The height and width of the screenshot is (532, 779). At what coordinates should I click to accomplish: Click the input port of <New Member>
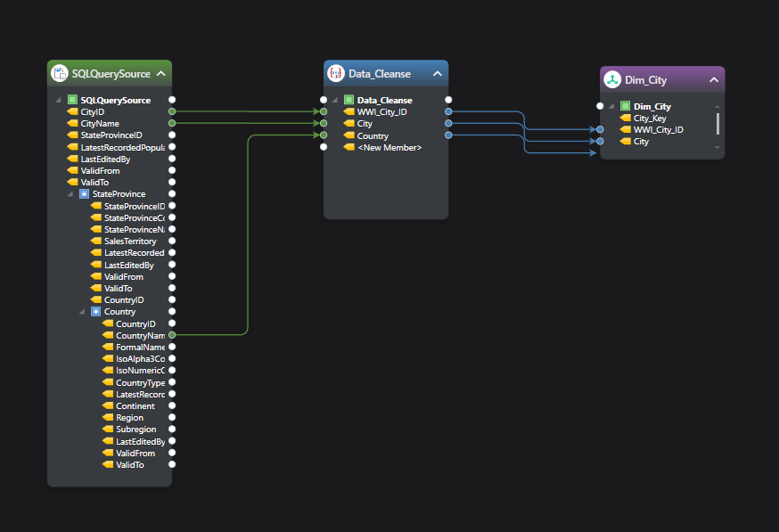(324, 147)
